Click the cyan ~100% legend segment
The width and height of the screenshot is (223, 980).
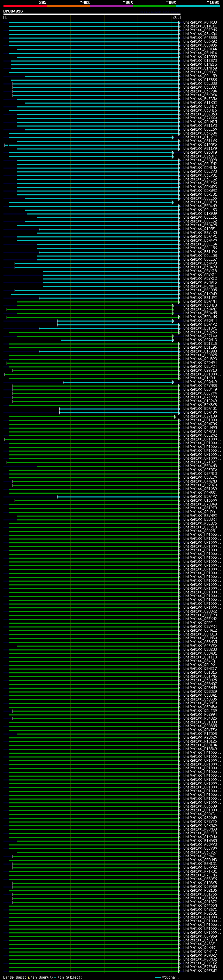coord(198,6)
